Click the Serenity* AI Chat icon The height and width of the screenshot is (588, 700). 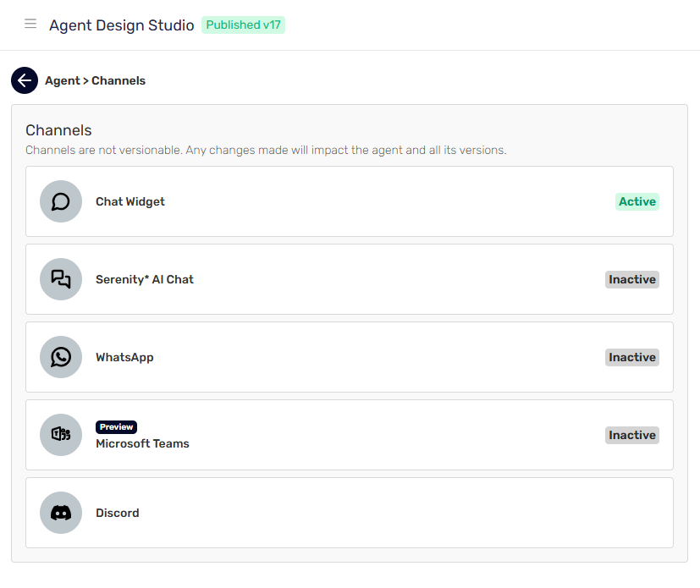[x=61, y=279]
